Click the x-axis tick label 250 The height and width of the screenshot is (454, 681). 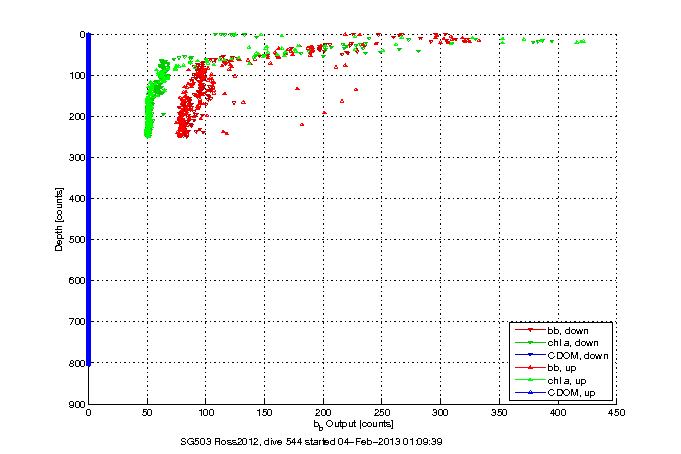(x=382, y=413)
